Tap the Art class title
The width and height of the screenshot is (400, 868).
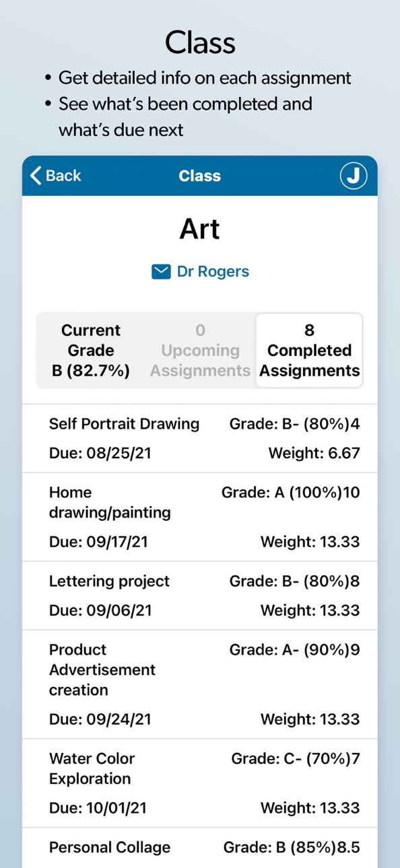click(x=200, y=229)
